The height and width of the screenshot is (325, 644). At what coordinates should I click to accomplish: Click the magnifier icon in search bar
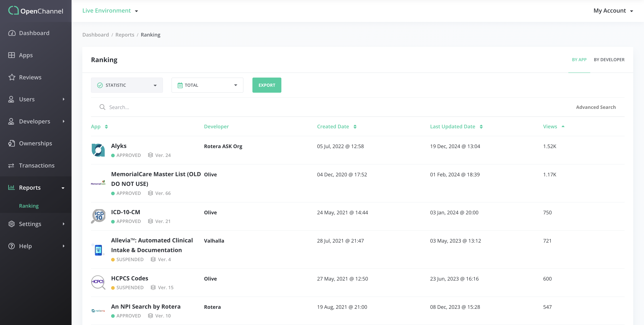(x=102, y=107)
